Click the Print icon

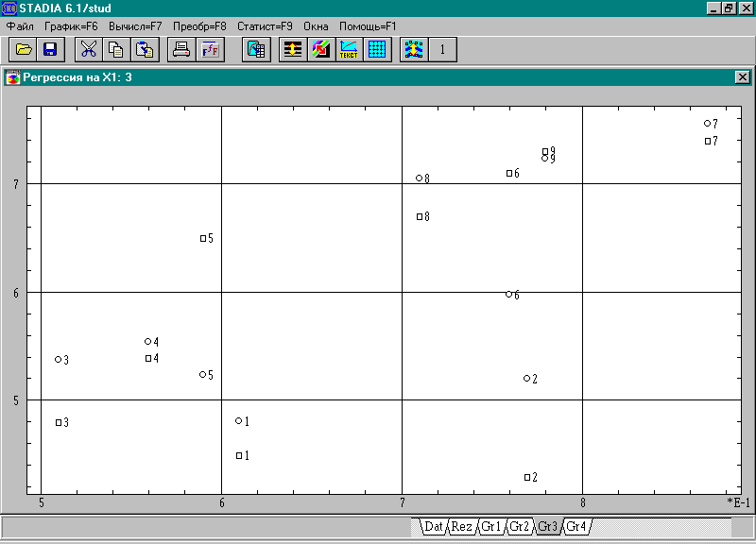pyautogui.click(x=181, y=50)
